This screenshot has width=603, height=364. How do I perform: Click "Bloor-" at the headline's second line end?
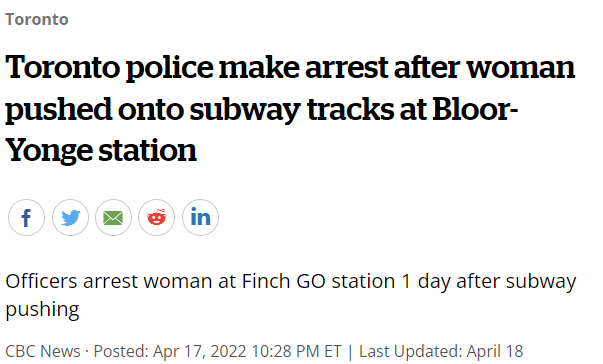click(475, 108)
